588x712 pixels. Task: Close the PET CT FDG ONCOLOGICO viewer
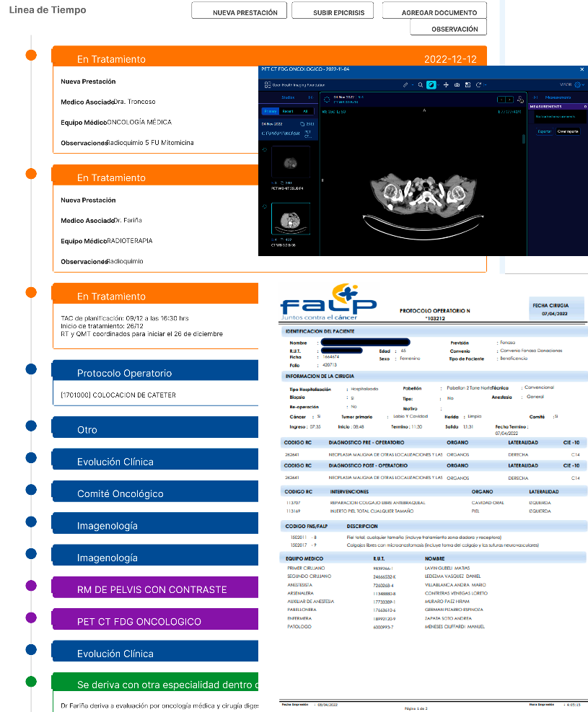click(582, 69)
